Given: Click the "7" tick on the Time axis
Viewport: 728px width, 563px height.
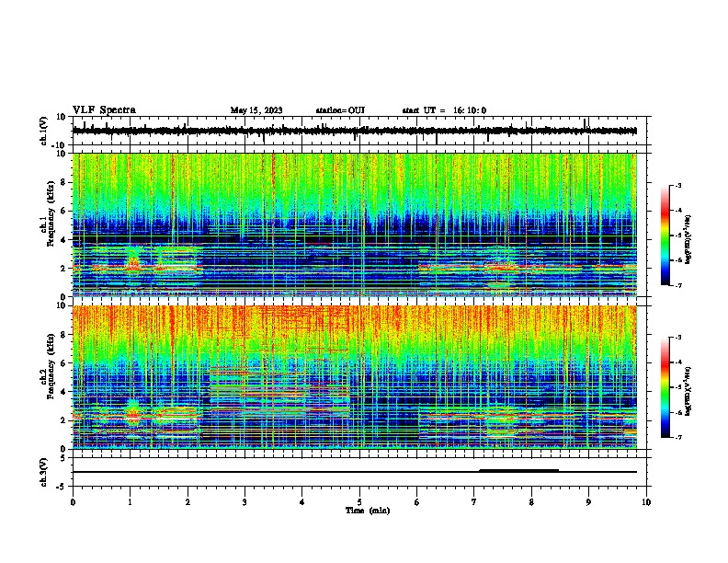Looking at the screenshot, I should [x=474, y=501].
